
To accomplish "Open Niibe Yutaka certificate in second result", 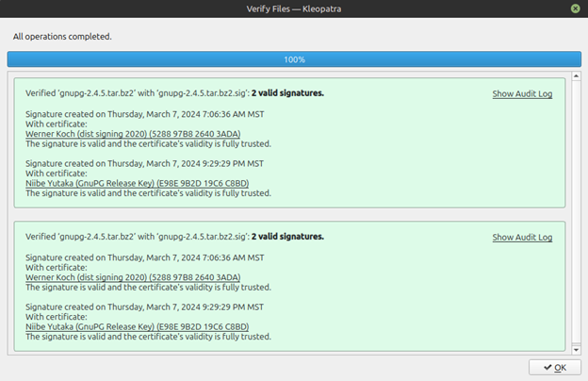I will click(x=137, y=326).
